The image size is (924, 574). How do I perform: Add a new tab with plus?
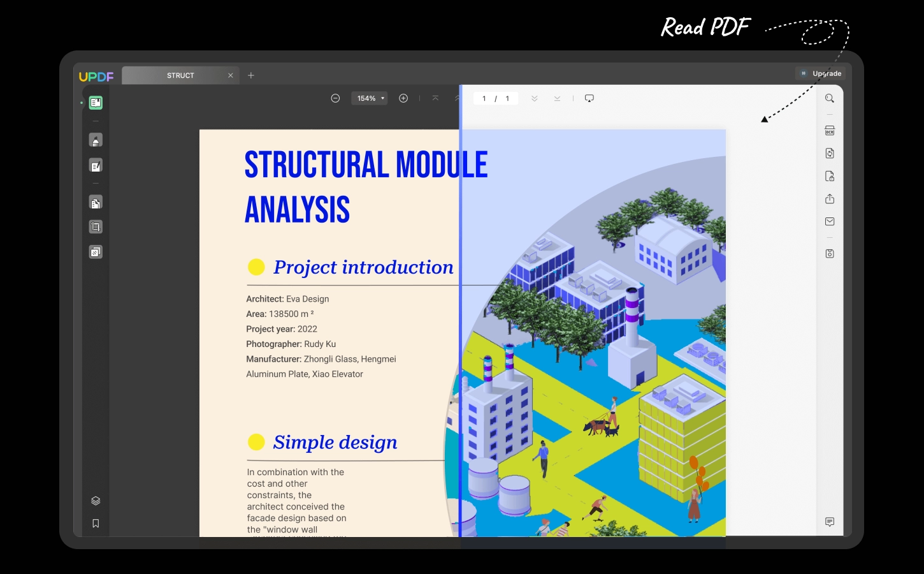[x=251, y=75]
